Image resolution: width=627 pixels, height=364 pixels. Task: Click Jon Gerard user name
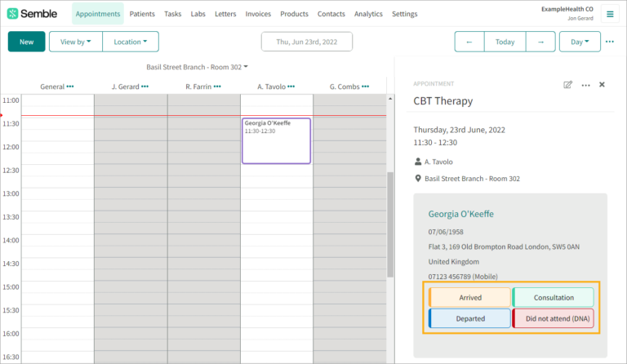tap(580, 19)
